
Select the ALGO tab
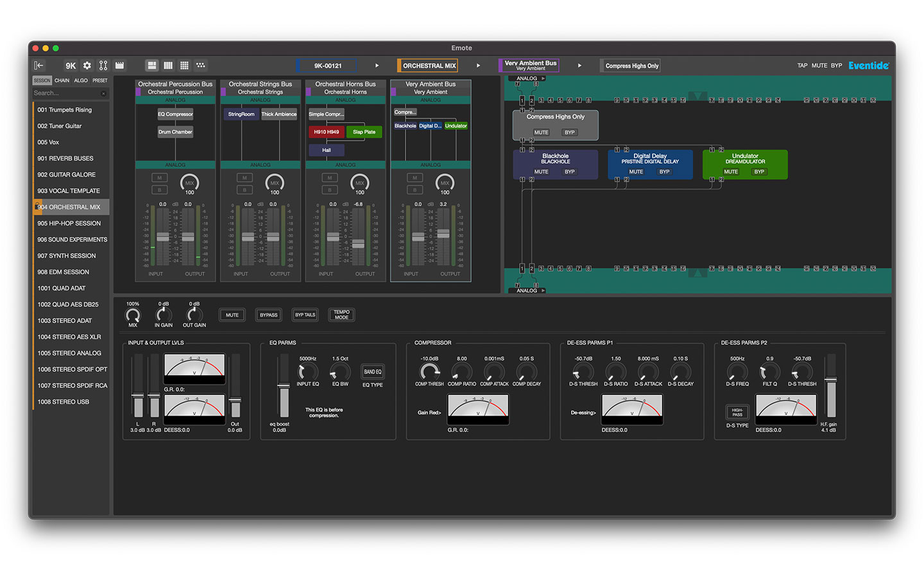tap(81, 80)
